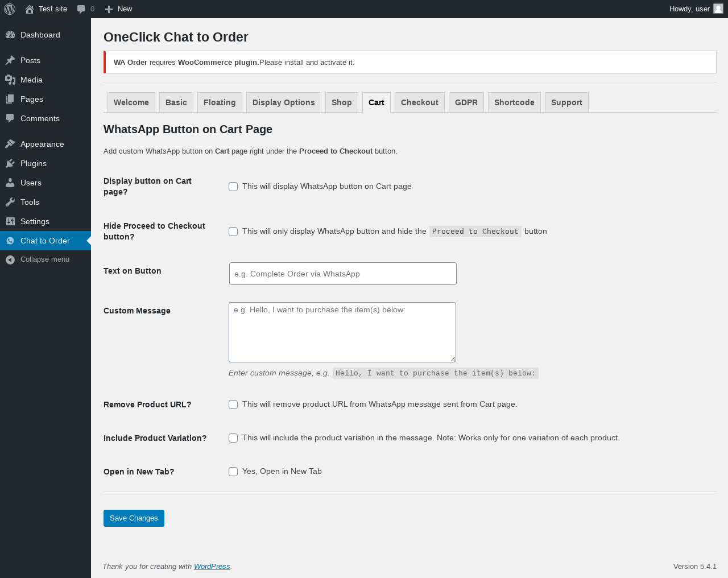728x578 pixels.
Task: Open the GDPR tab
Action: pos(466,102)
